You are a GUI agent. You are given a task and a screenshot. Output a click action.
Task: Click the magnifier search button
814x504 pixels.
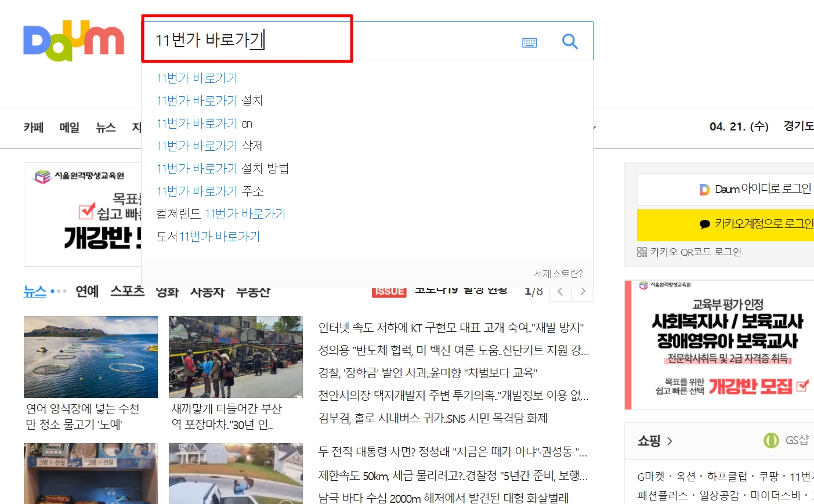point(570,41)
